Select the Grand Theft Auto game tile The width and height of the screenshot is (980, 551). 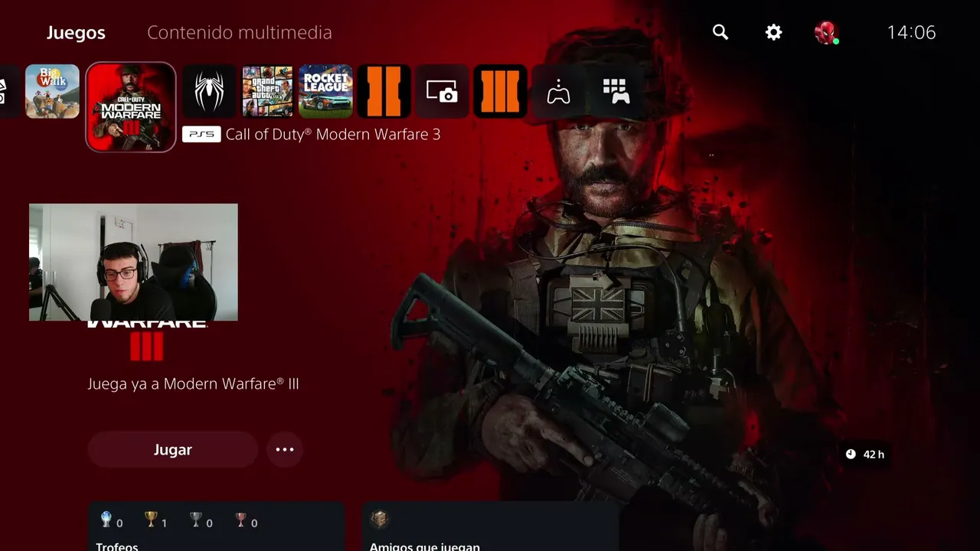pyautogui.click(x=267, y=91)
